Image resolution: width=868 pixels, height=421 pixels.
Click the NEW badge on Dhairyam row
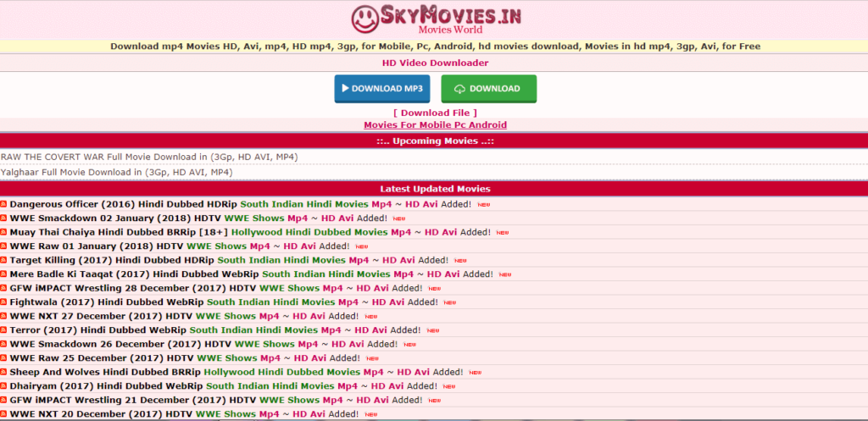click(x=449, y=386)
